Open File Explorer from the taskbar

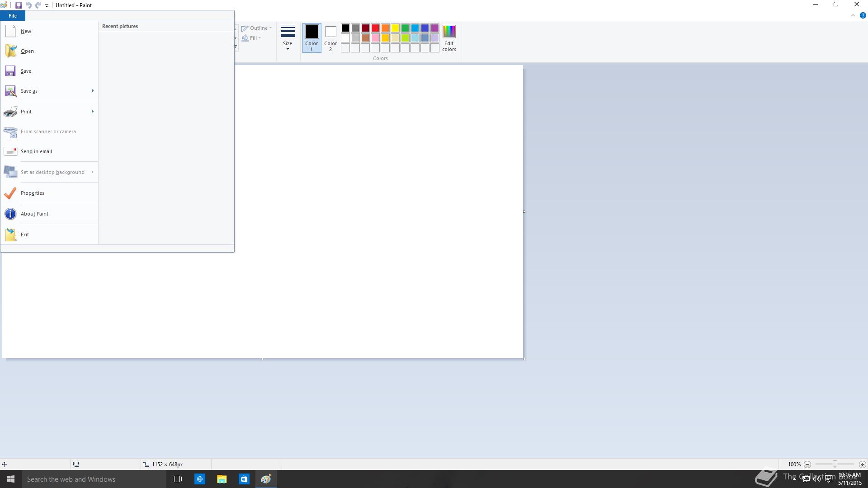pyautogui.click(x=222, y=479)
